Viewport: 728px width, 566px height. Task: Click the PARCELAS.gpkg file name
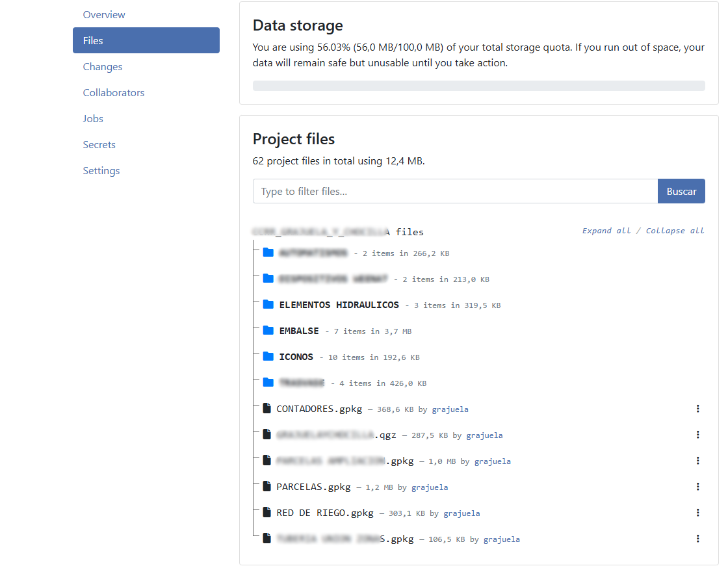313,487
